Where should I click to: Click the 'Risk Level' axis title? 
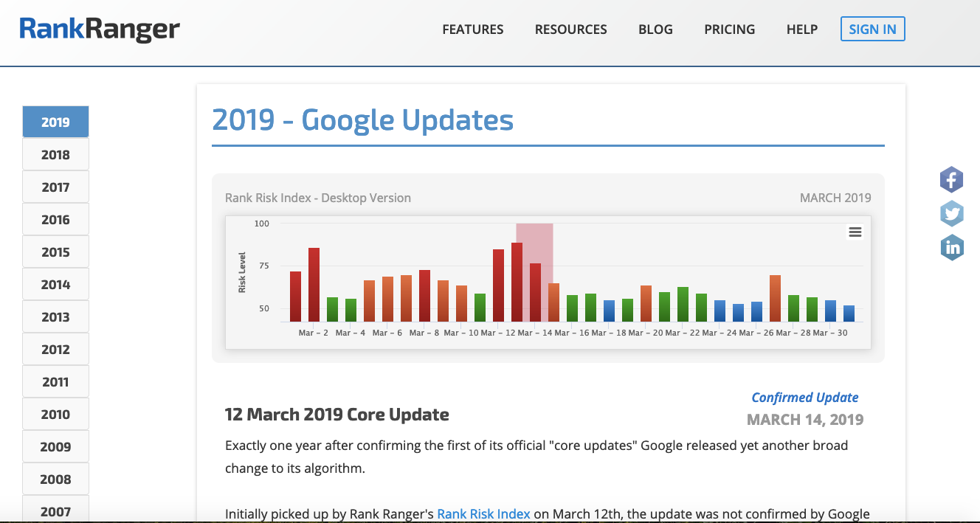(x=242, y=273)
